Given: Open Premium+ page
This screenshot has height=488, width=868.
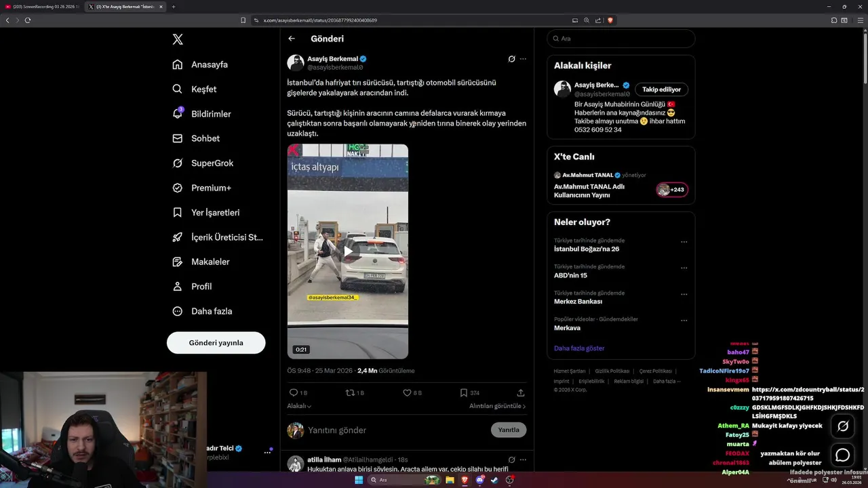Looking at the screenshot, I should tap(201, 188).
